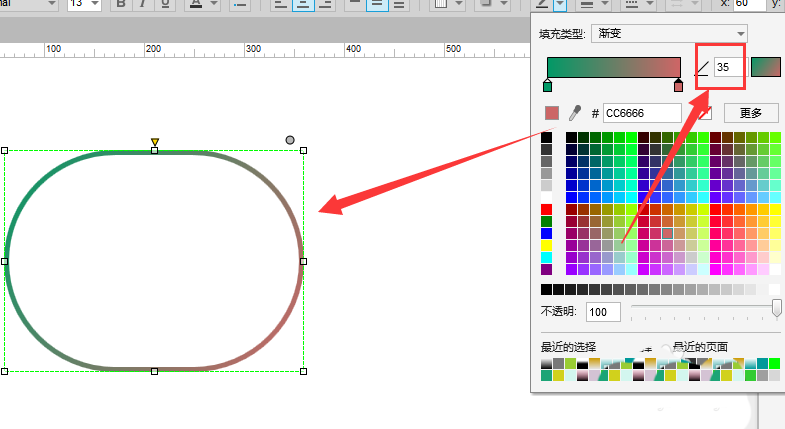The image size is (785, 429).
Task: Choose the cyan swatch in left column
Action: 547,257
